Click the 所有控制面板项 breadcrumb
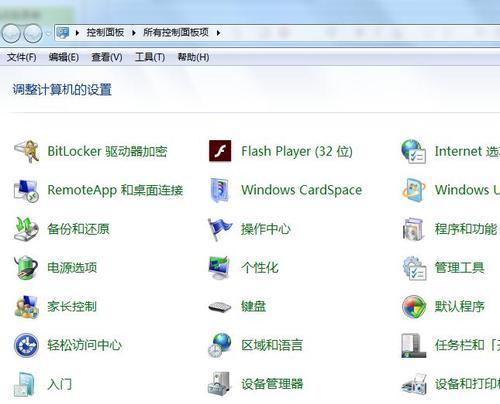This screenshot has height=404, width=500. pyautogui.click(x=176, y=32)
